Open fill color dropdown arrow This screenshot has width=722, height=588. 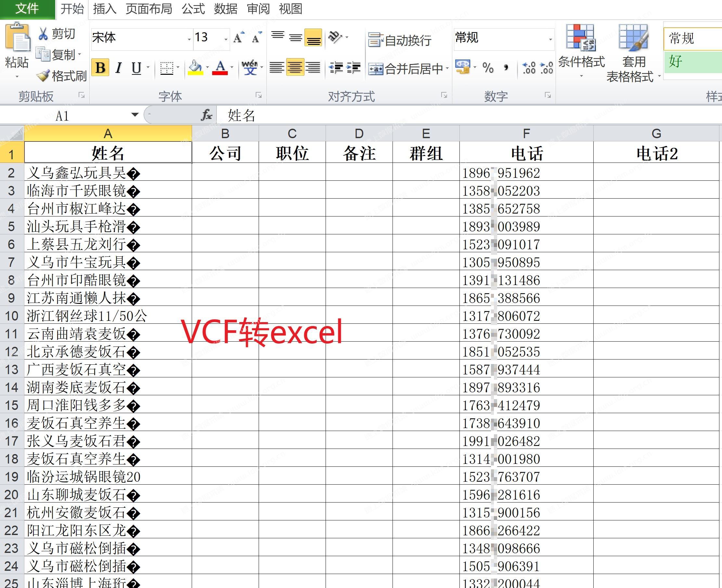click(207, 68)
